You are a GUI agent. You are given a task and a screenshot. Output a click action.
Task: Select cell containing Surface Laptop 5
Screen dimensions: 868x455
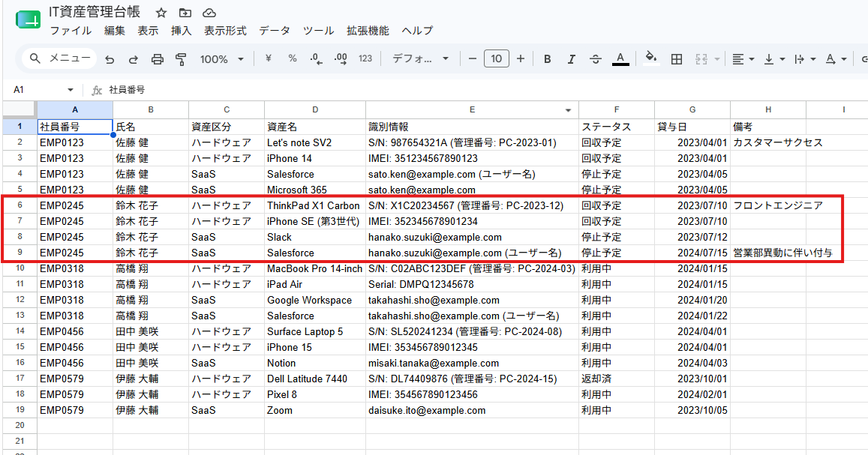(x=315, y=332)
